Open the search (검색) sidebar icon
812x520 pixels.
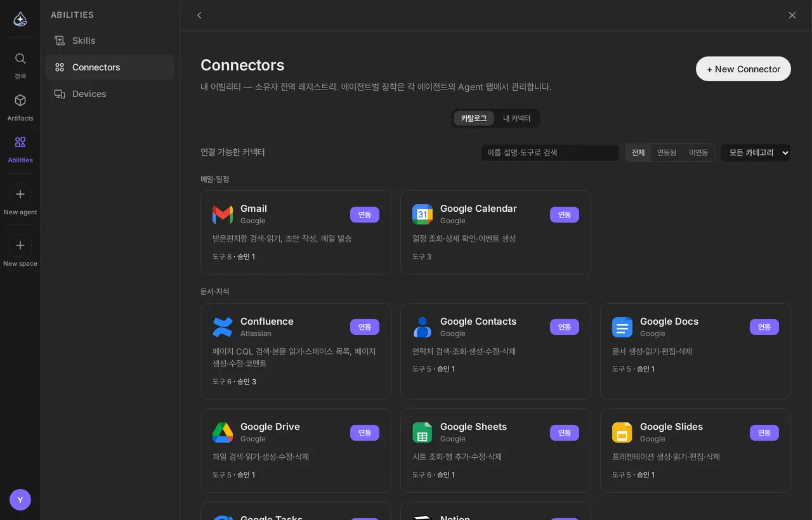[20, 59]
